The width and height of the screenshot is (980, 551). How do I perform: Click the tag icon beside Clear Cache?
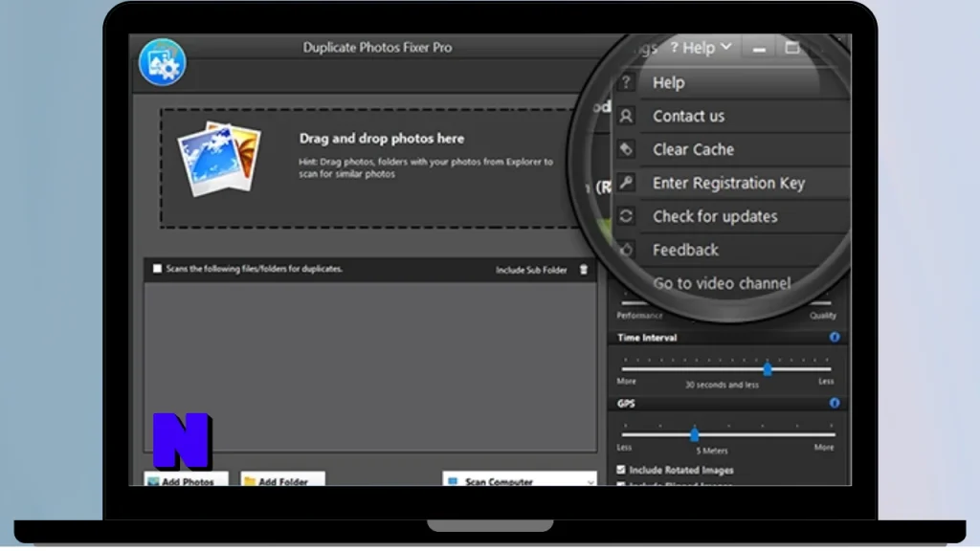coord(626,149)
